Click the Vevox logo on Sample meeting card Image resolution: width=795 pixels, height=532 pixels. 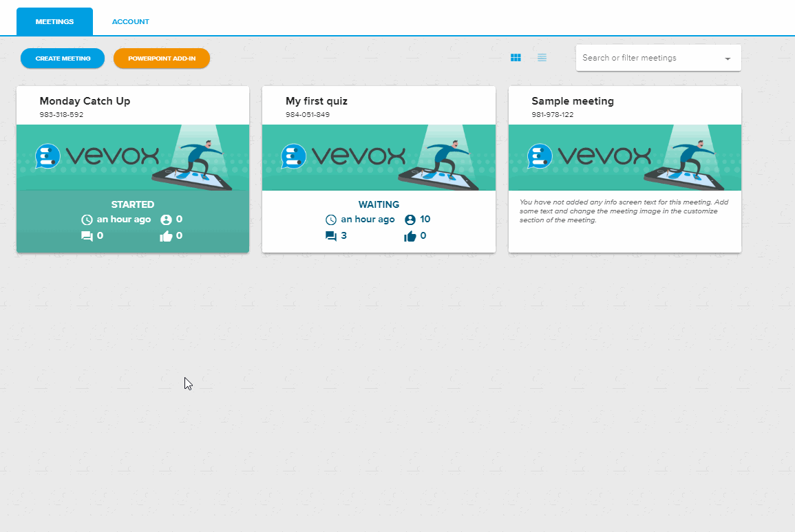click(589, 156)
